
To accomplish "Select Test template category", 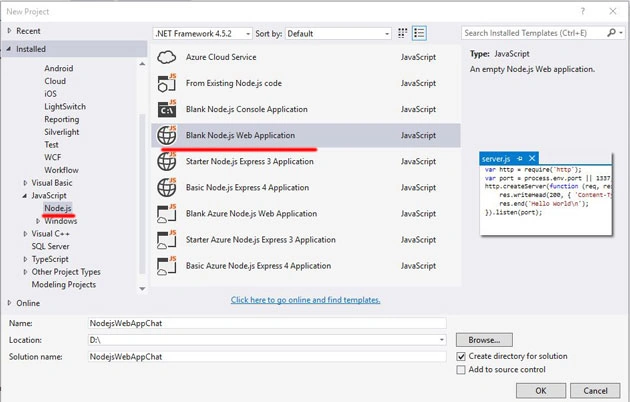I will pyautogui.click(x=51, y=145).
